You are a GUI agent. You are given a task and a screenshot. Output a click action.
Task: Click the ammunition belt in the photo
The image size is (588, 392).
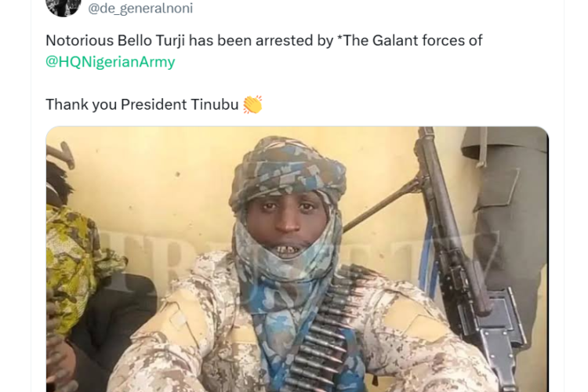coord(318,330)
